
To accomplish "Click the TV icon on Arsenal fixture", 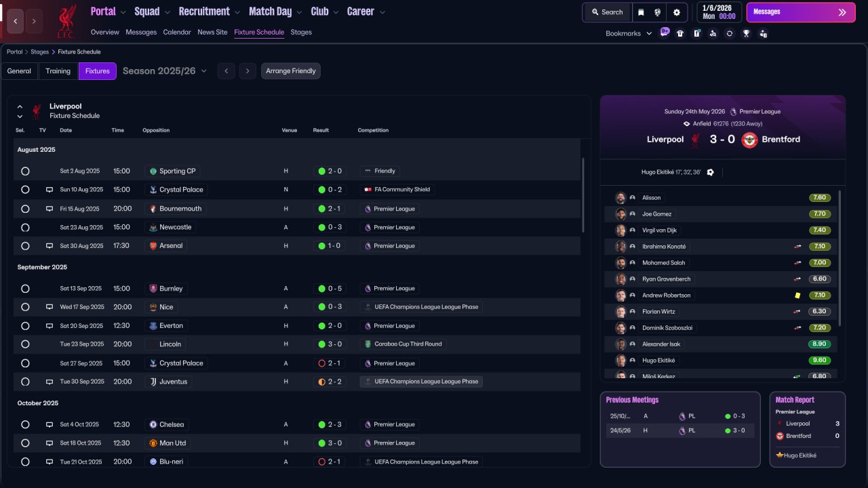I will [x=50, y=246].
